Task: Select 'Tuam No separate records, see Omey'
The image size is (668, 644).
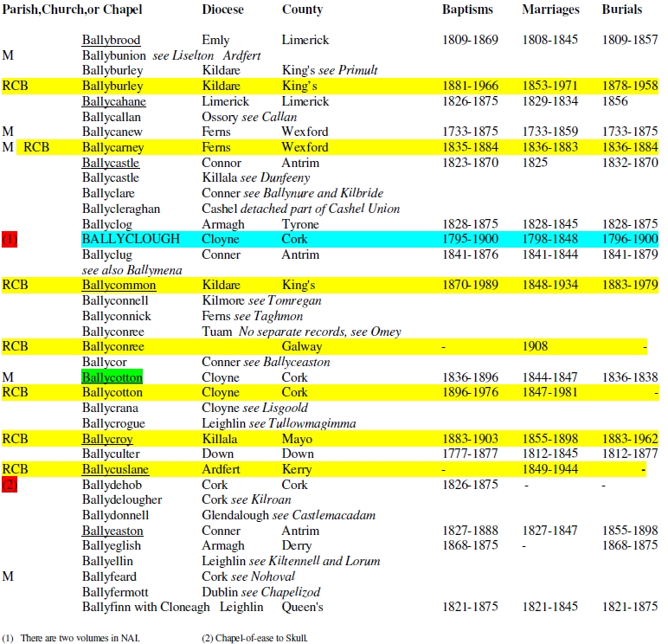Action: point(301,332)
